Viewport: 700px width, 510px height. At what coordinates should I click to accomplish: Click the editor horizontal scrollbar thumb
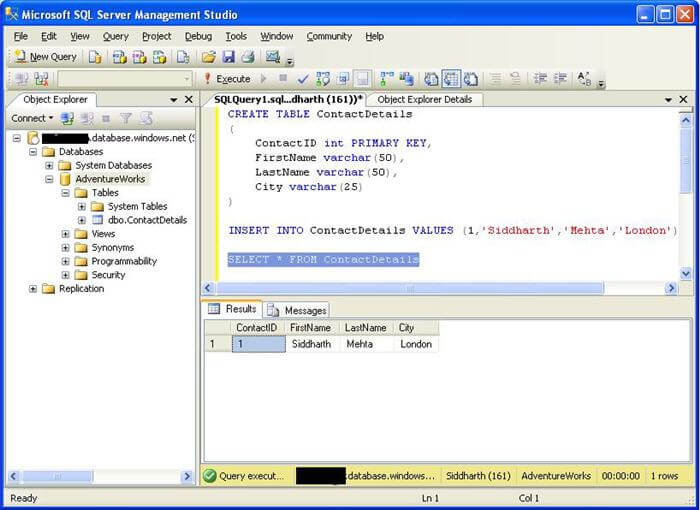coord(409,288)
